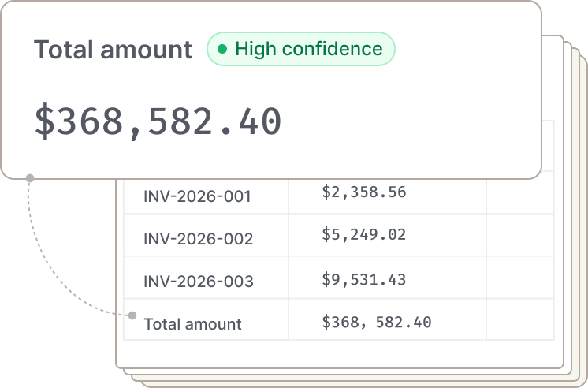The height and width of the screenshot is (388, 588).
Task: Select the INV-2026-002 invoice cell
Action: point(197,239)
